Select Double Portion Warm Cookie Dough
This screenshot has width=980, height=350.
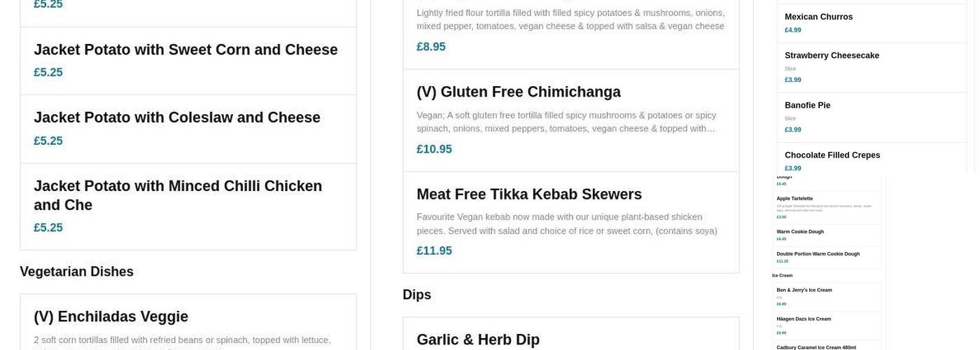[x=818, y=254]
